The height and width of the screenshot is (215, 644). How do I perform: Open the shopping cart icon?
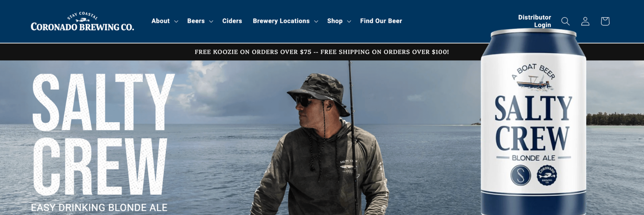[605, 21]
